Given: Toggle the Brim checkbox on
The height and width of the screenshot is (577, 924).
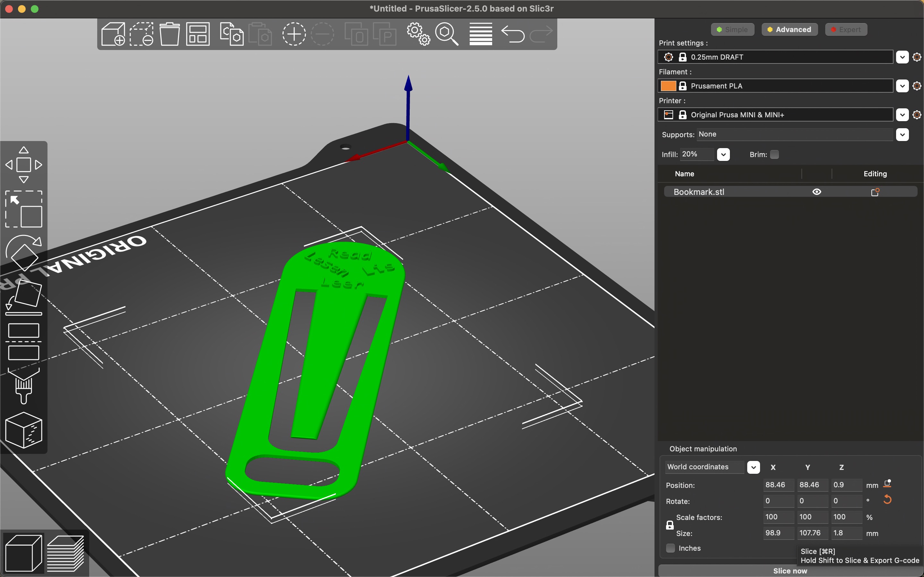Looking at the screenshot, I should tap(773, 154).
